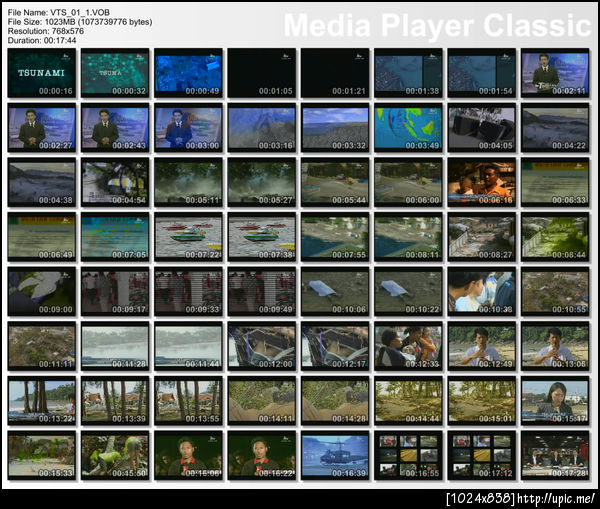The width and height of the screenshot is (600, 509).
Task: Select the coastline thumbnail at 00:03:32
Action: tap(335, 127)
